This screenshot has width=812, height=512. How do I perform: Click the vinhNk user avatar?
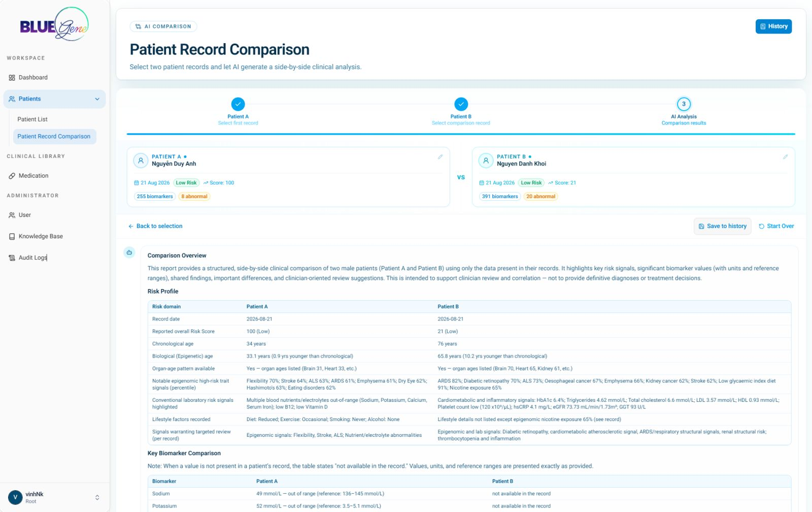click(x=15, y=497)
